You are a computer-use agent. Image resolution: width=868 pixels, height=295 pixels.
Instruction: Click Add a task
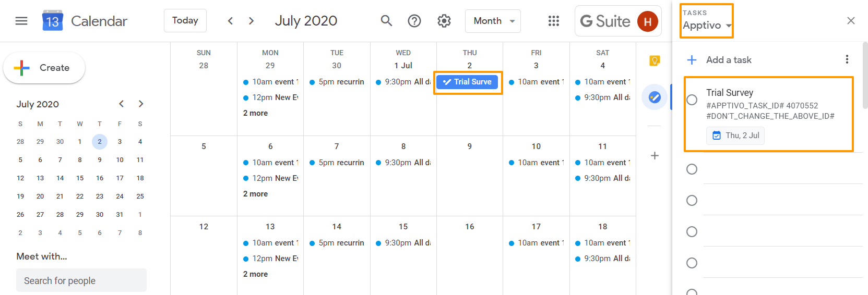click(729, 60)
